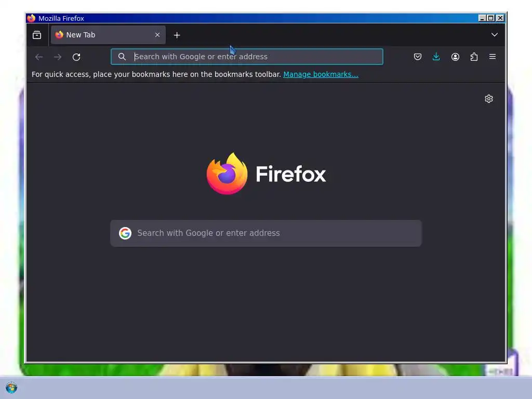Open the Firefox View icon

[37, 35]
